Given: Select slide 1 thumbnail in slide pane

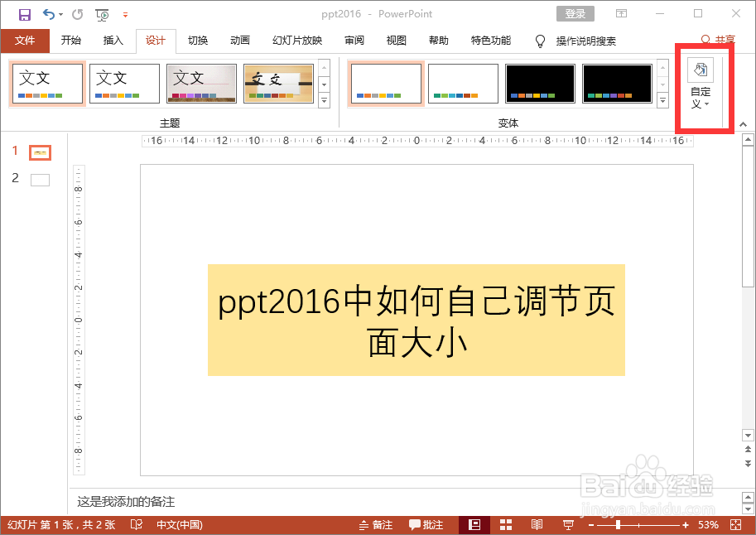Looking at the screenshot, I should (x=40, y=153).
